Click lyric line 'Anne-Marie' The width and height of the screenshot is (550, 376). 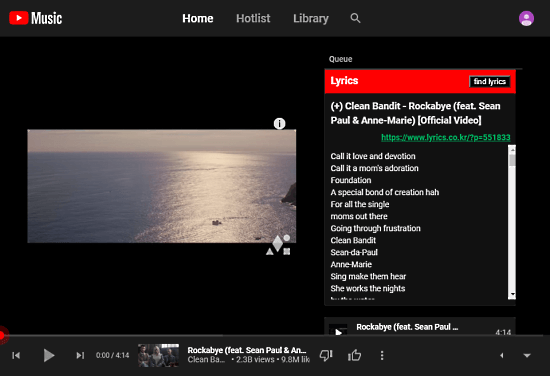pyautogui.click(x=351, y=264)
